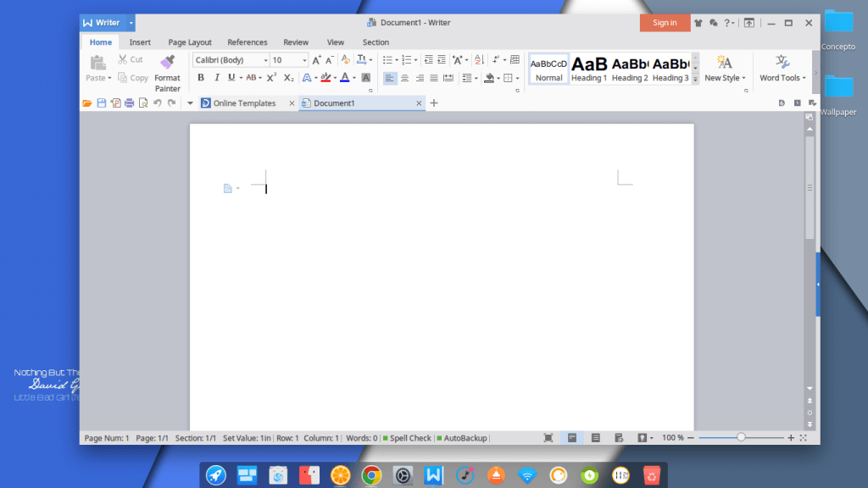Expand bullets list dropdown arrow
This screenshot has height=488, width=868.
click(x=397, y=60)
